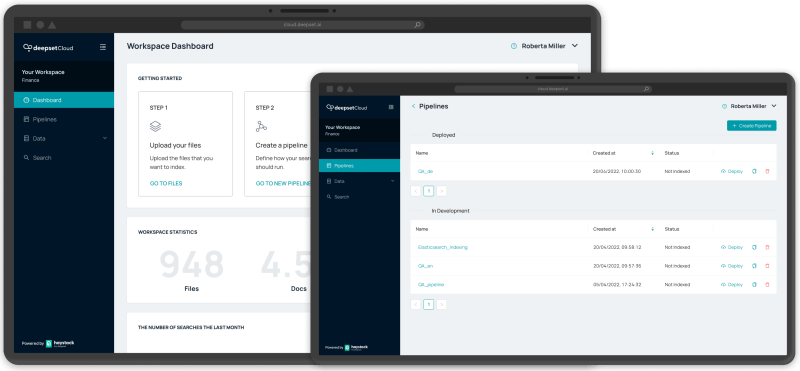Click GO TO FILES in the Step 1 card

[x=166, y=183]
